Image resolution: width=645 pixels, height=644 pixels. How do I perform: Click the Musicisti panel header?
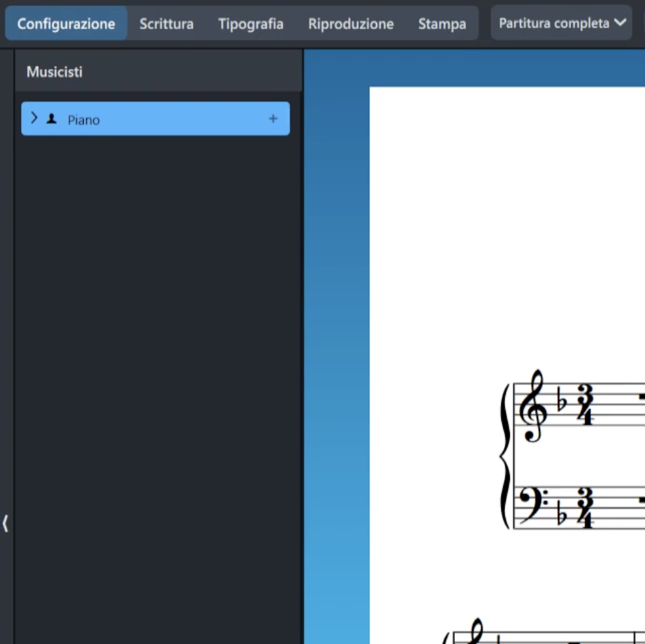pyautogui.click(x=55, y=72)
